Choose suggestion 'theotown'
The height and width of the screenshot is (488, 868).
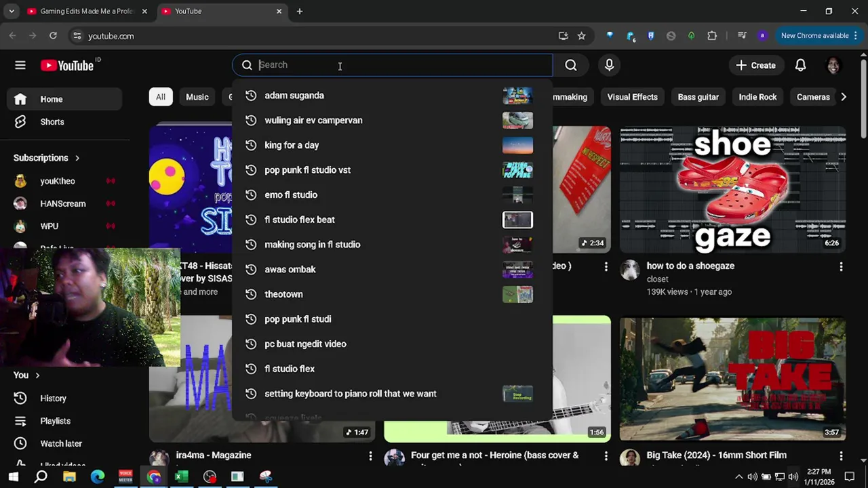[x=392, y=294]
